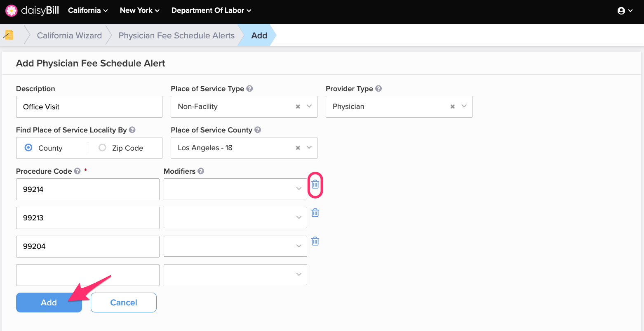Click the procedure code field with 99204
This screenshot has height=331, width=644.
(x=88, y=246)
